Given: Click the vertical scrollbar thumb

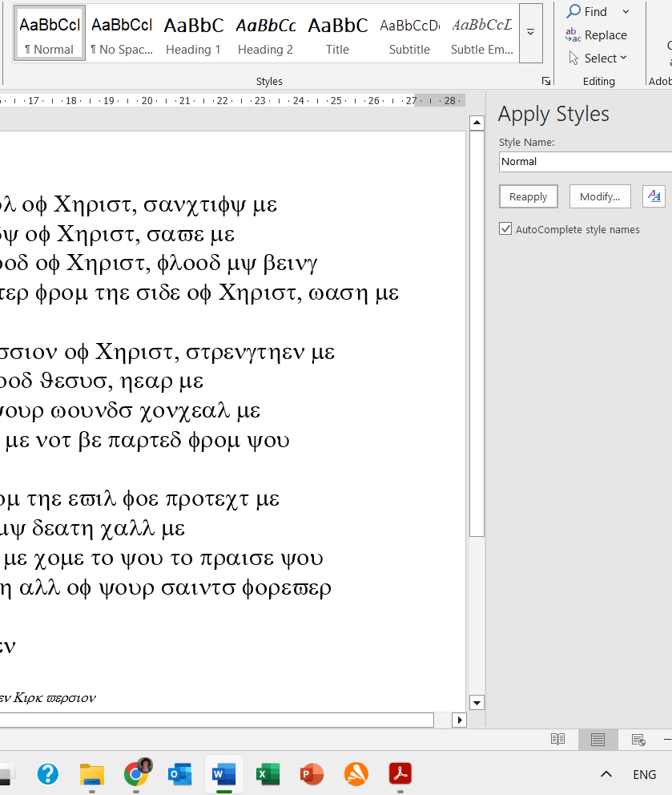Looking at the screenshot, I should pos(477,333).
